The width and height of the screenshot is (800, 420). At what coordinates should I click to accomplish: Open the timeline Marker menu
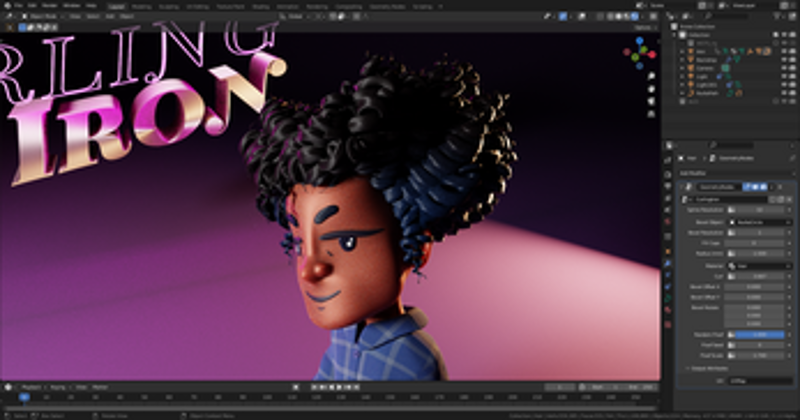100,387
